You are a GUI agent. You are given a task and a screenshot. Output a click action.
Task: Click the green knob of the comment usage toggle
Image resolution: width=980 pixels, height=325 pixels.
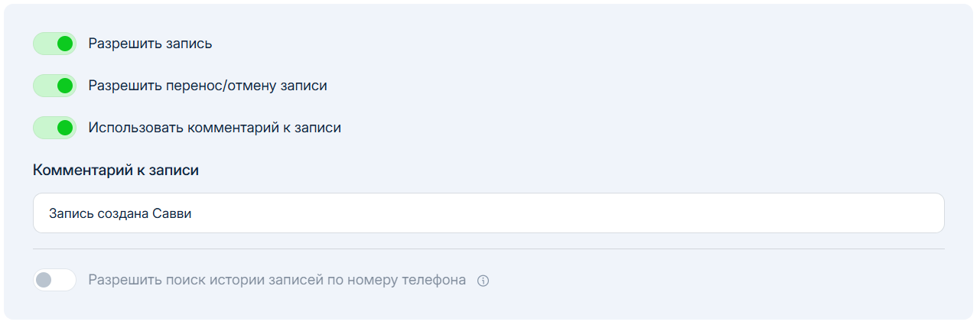(65, 128)
